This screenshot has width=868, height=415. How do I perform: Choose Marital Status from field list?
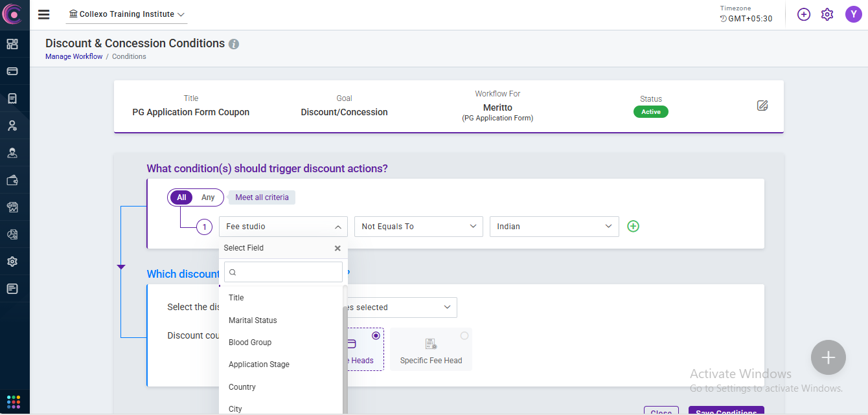(x=253, y=320)
